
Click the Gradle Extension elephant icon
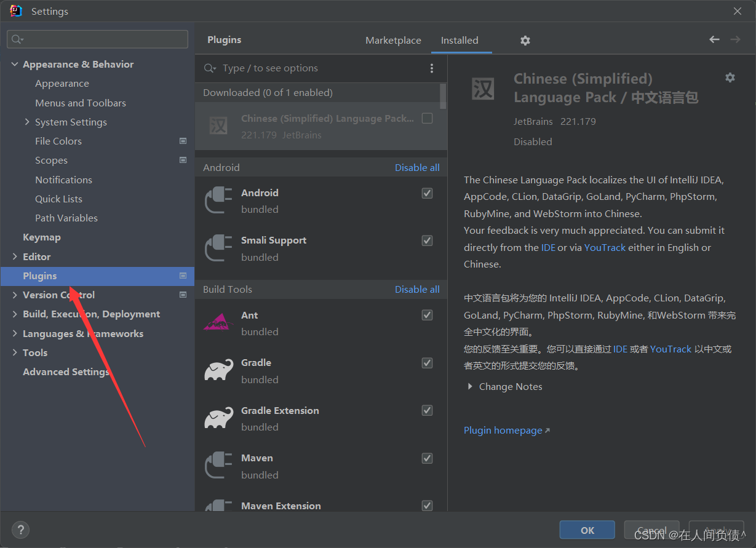tap(218, 418)
